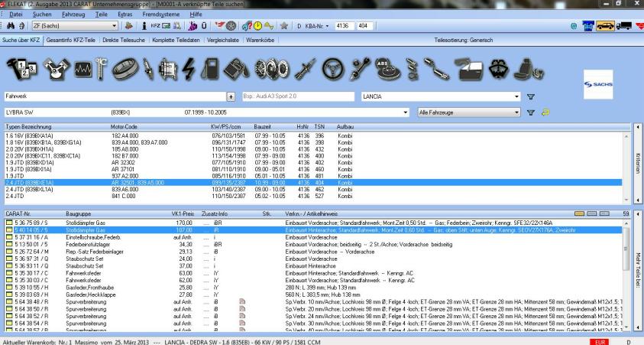Open the car seat interior category icon

pyautogui.click(x=530, y=69)
